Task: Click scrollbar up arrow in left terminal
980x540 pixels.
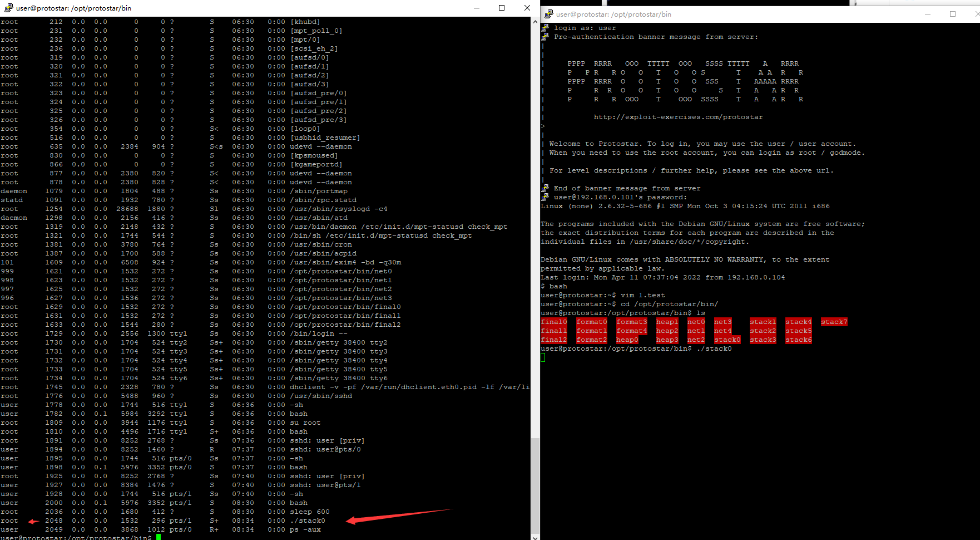Action: (535, 21)
